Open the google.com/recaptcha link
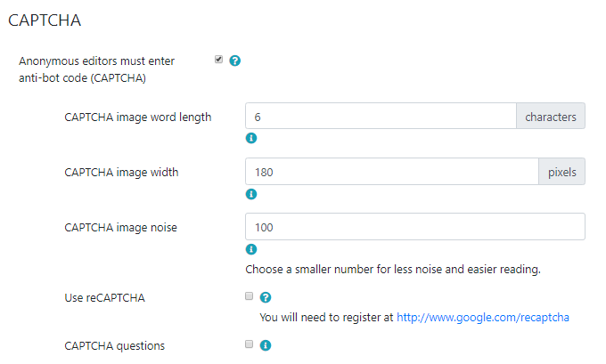This screenshot has width=606, height=364. [x=482, y=316]
